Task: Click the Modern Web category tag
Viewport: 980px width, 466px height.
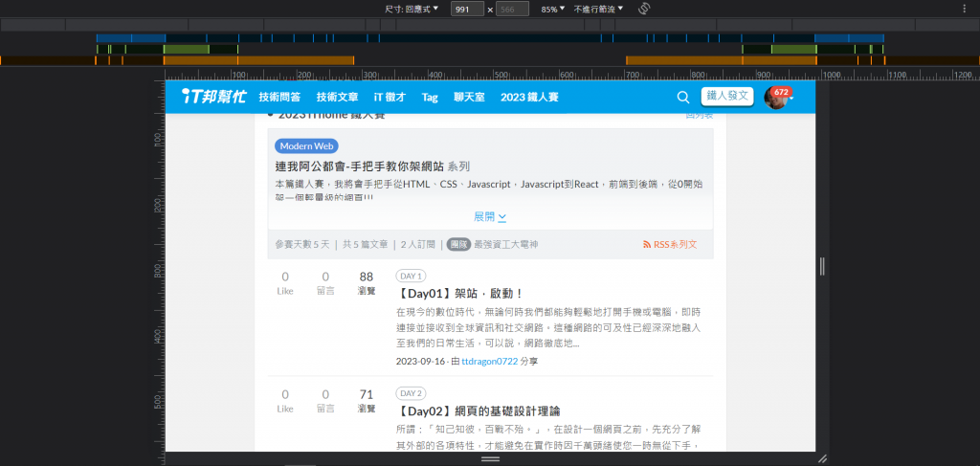Action: pyautogui.click(x=306, y=146)
